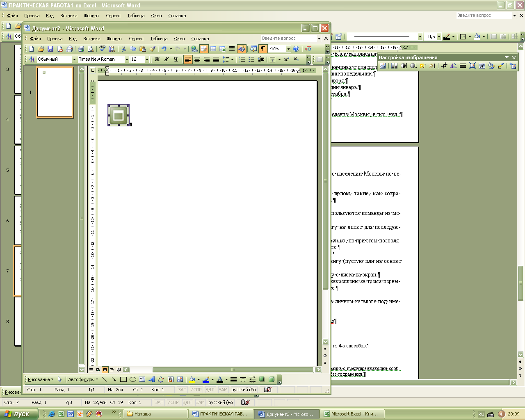The width and height of the screenshot is (525, 420).
Task: Toggle justify text alignment
Action: point(216,59)
